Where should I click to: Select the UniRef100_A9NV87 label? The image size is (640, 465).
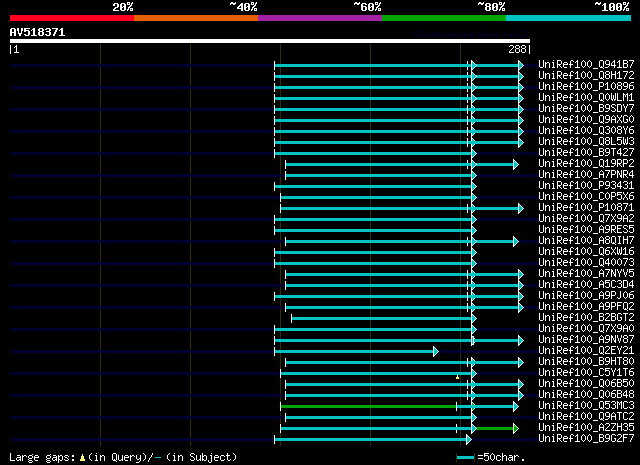click(x=586, y=340)
